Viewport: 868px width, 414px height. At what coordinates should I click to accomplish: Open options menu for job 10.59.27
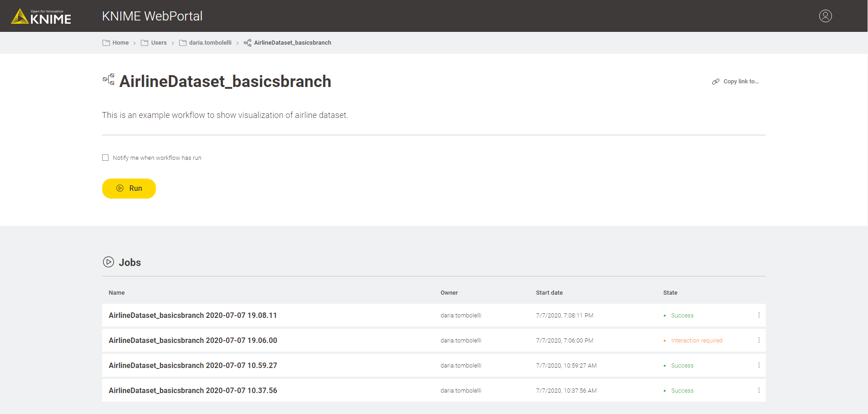pyautogui.click(x=759, y=365)
